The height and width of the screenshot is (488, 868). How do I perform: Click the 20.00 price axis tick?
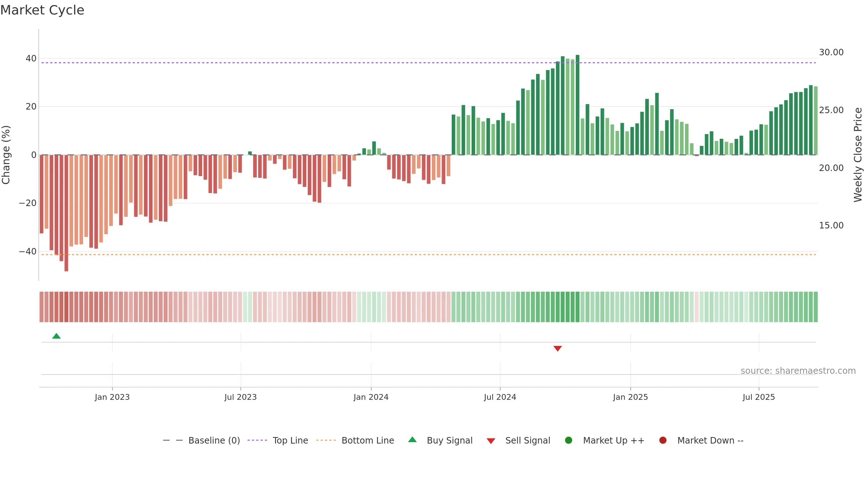coord(831,168)
